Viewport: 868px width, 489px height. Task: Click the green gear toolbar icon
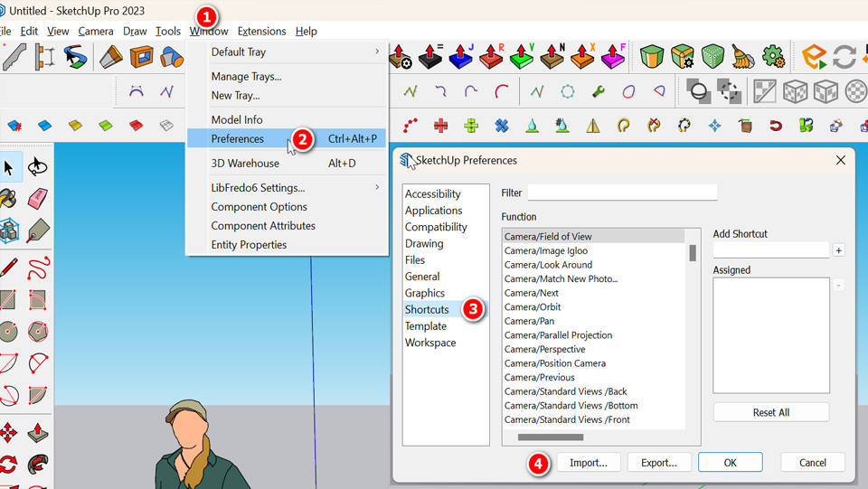tap(773, 57)
